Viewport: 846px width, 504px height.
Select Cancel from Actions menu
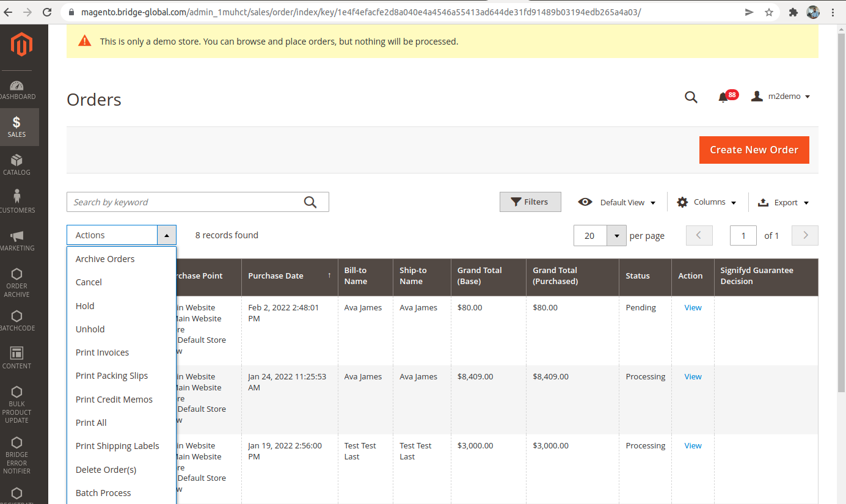pyautogui.click(x=89, y=282)
